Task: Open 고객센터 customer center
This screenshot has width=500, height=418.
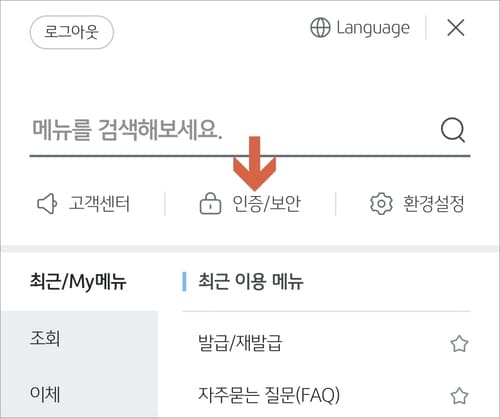Action: pyautogui.click(x=83, y=204)
